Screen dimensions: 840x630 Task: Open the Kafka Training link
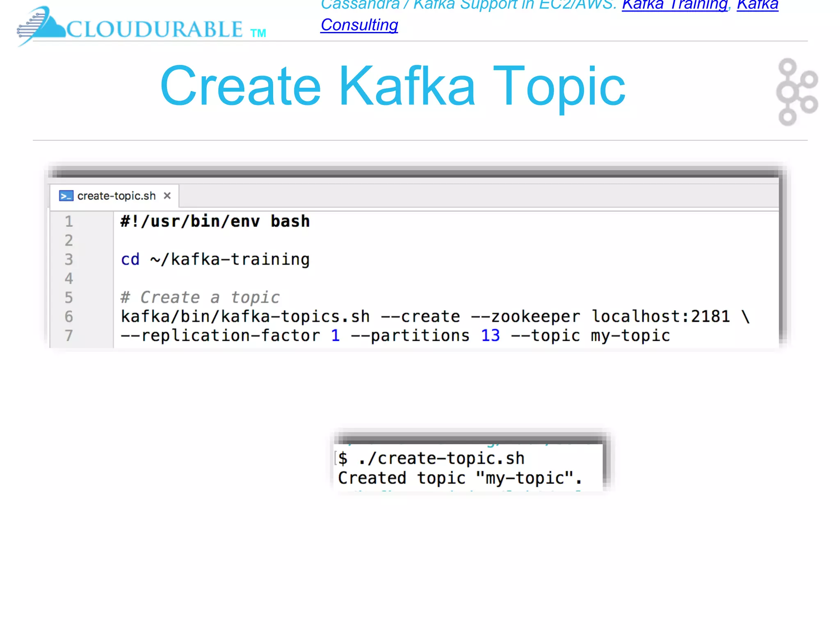(x=675, y=5)
